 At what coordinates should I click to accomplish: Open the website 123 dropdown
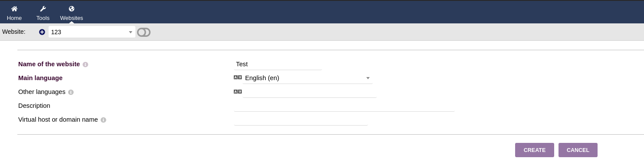pyautogui.click(x=92, y=32)
